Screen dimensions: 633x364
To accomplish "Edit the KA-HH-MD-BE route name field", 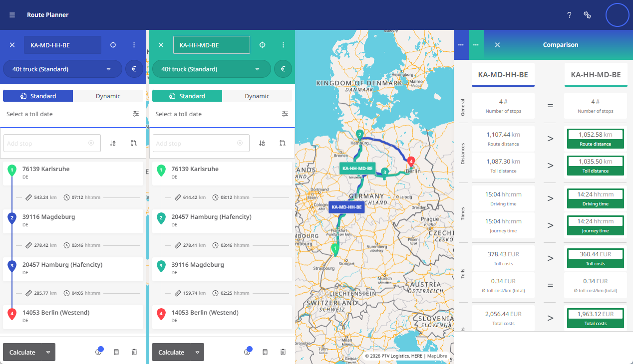I will tap(212, 45).
